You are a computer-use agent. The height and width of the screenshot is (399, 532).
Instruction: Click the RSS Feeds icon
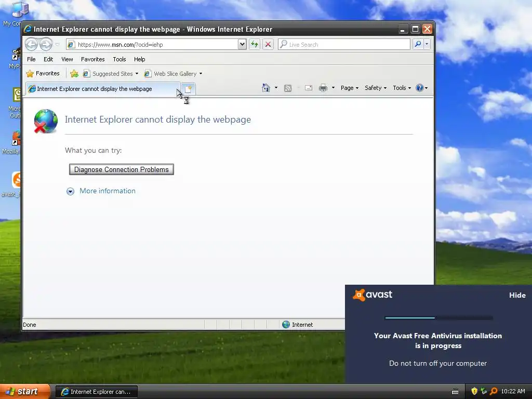tap(288, 88)
